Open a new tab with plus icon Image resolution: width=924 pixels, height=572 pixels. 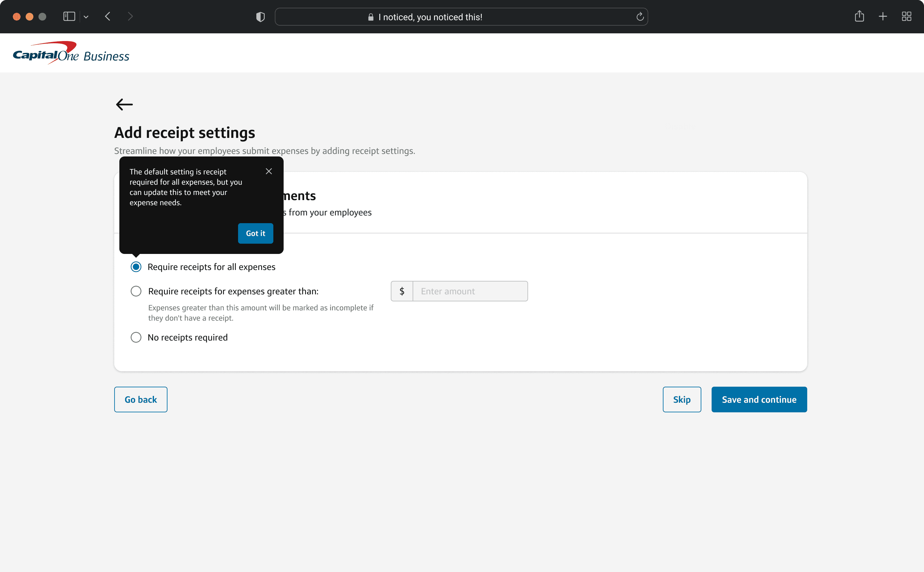pyautogui.click(x=883, y=17)
